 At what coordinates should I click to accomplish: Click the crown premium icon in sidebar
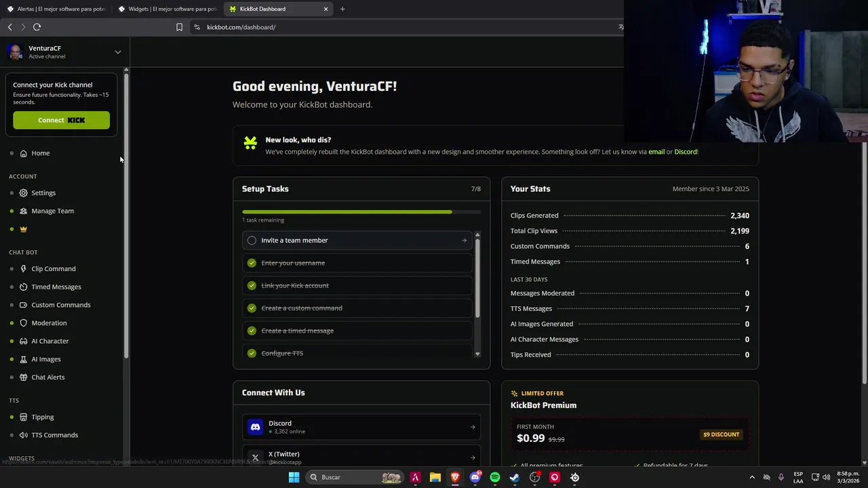(23, 229)
